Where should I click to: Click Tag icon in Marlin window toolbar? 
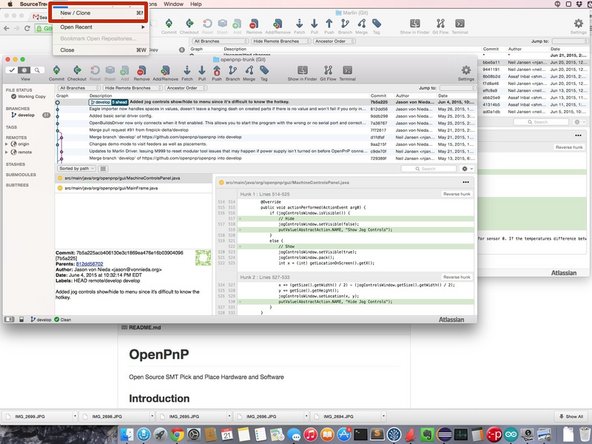coord(376,26)
